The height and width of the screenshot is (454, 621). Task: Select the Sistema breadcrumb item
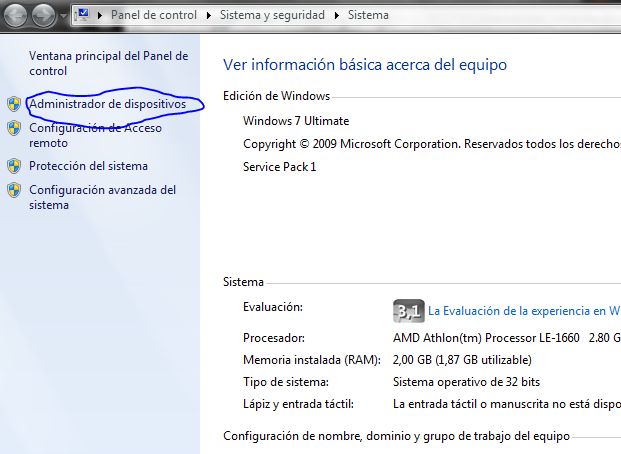pos(368,15)
